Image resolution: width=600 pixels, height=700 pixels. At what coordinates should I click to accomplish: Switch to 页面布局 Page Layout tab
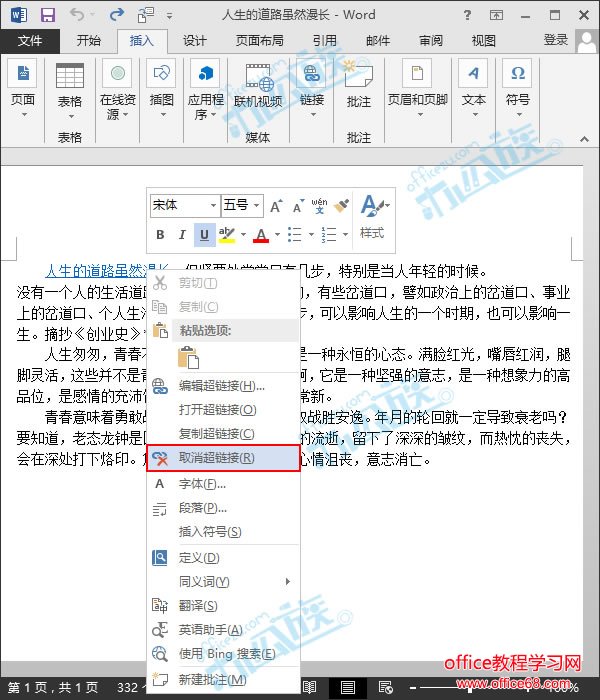260,41
